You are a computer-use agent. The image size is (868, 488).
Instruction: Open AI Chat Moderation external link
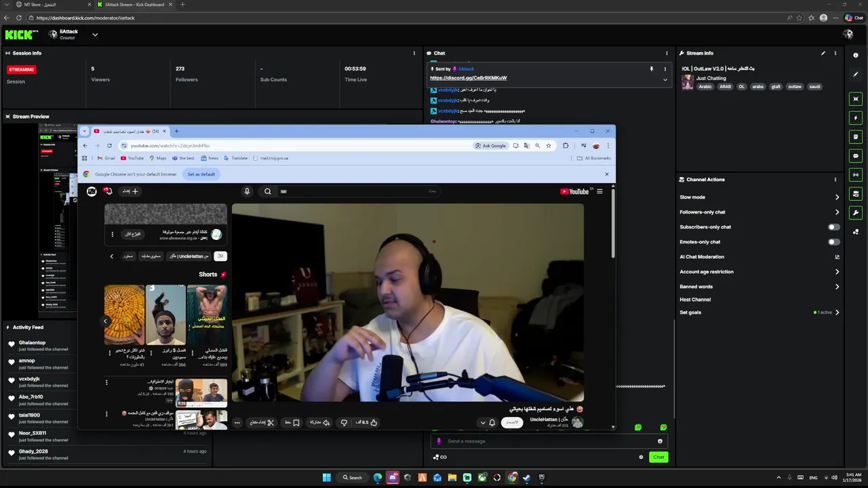[x=837, y=257]
